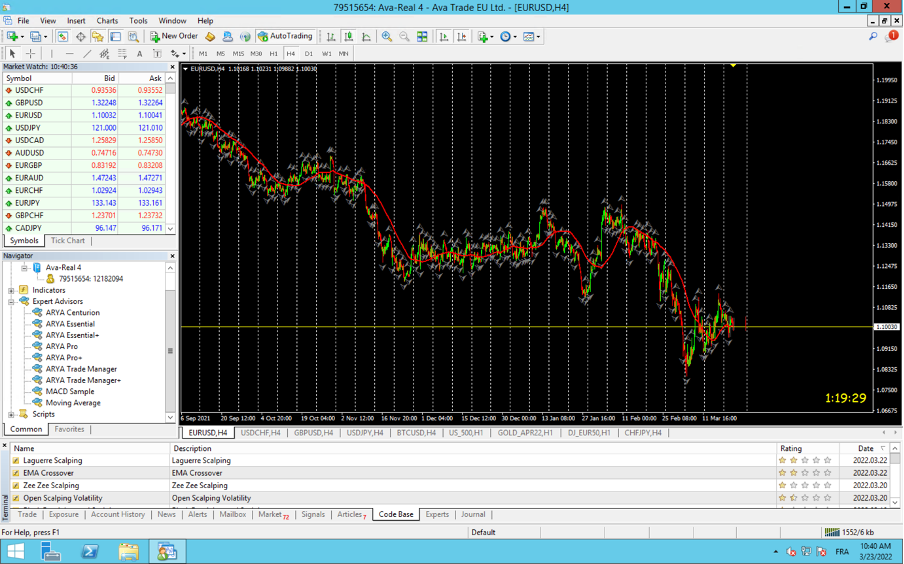Switch chart to bar chart
The height and width of the screenshot is (564, 904).
click(x=331, y=36)
